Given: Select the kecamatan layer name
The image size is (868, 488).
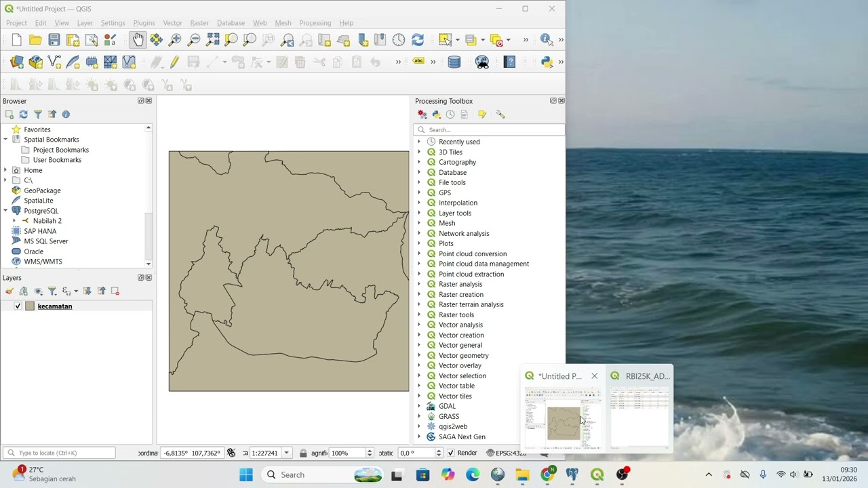Looking at the screenshot, I should [55, 306].
